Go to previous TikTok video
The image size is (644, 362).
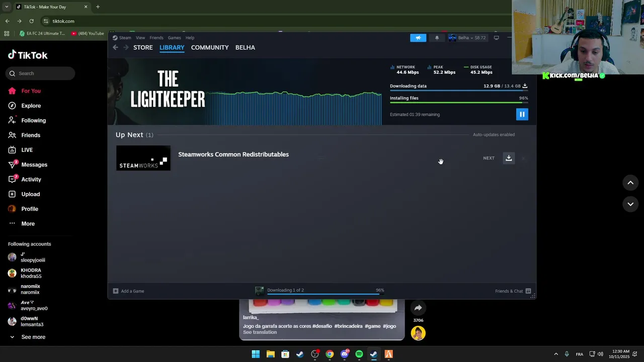[x=630, y=183]
